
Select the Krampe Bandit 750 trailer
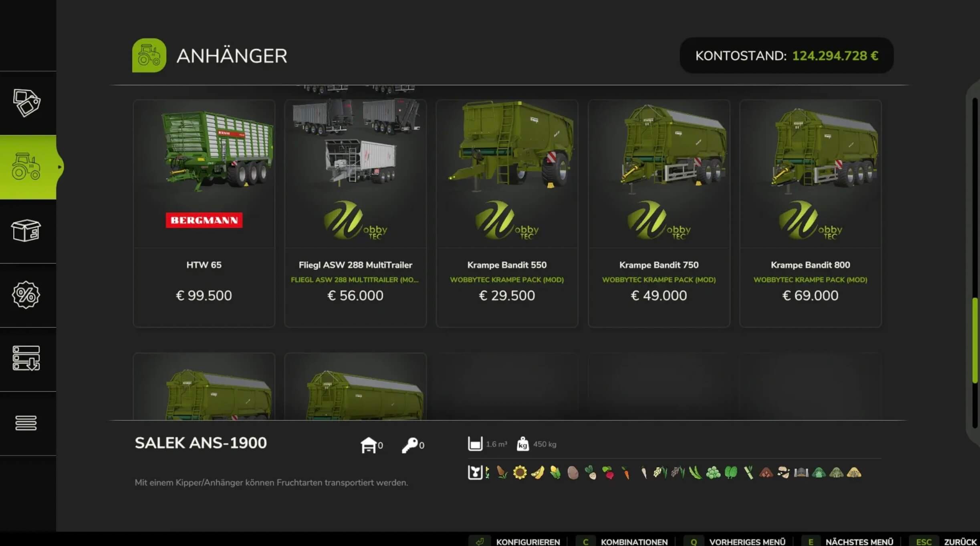(x=659, y=213)
